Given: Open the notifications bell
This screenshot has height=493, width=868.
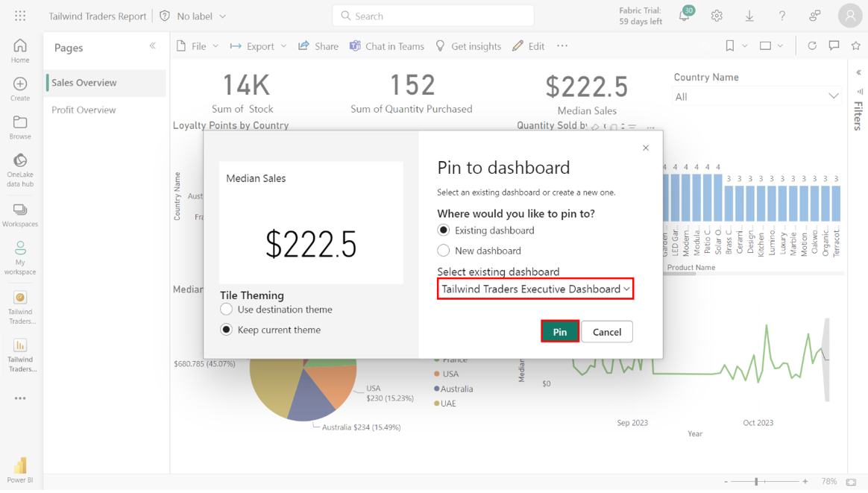Looking at the screenshot, I should (684, 16).
